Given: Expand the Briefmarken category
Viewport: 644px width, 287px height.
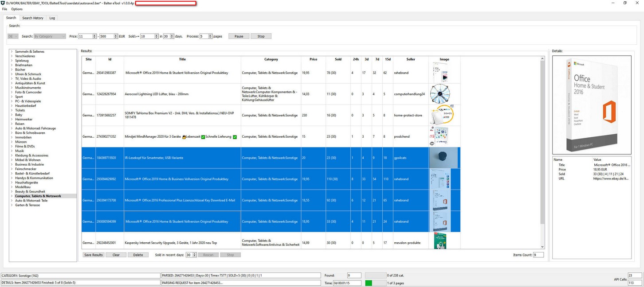Looking at the screenshot, I should click(12, 65).
